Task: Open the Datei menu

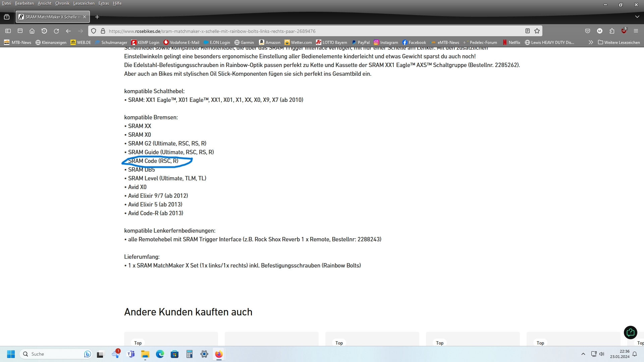Action: point(6,3)
